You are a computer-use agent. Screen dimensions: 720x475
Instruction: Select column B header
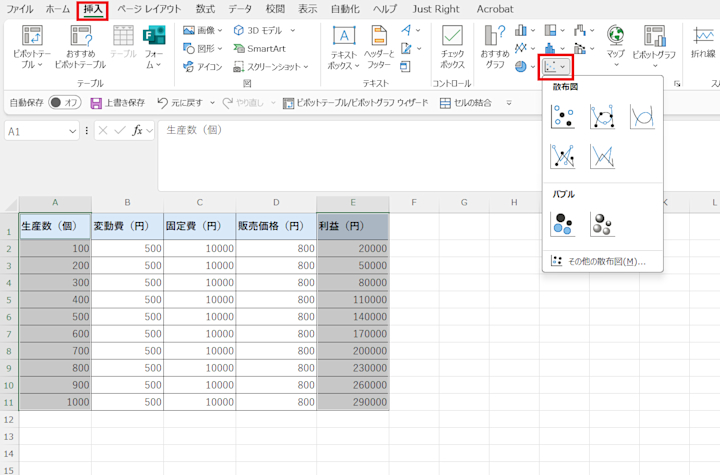[x=127, y=203]
